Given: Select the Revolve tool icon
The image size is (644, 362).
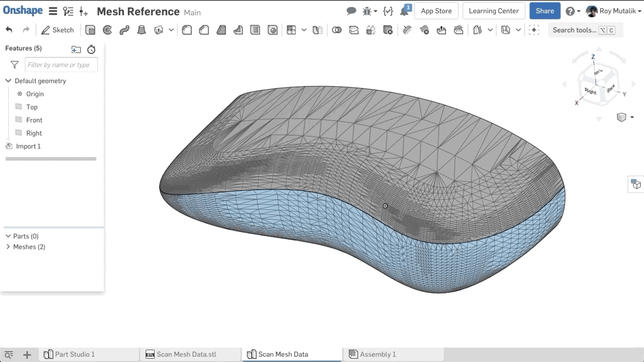Looking at the screenshot, I should pos(107,30).
